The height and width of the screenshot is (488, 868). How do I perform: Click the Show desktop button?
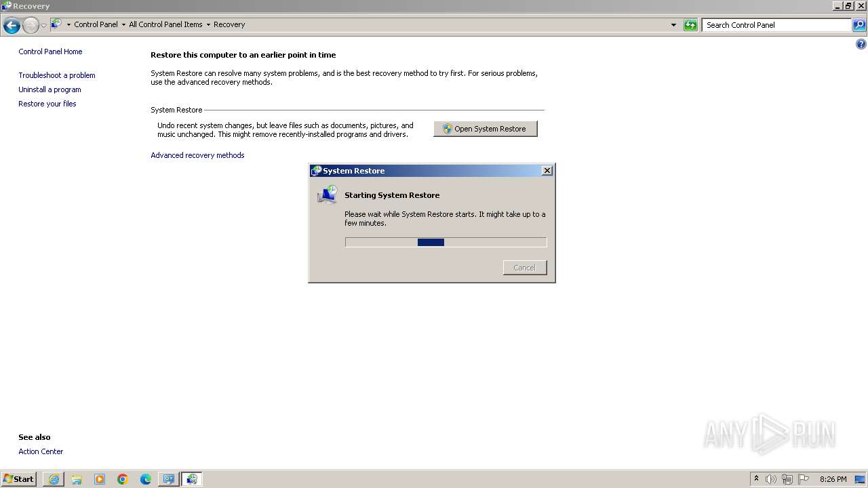[861, 479]
